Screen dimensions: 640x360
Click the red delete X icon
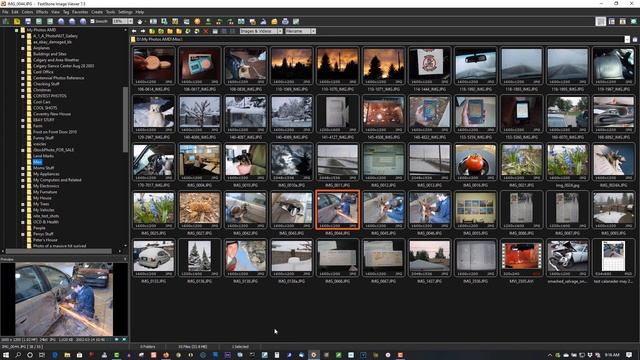(x=206, y=31)
